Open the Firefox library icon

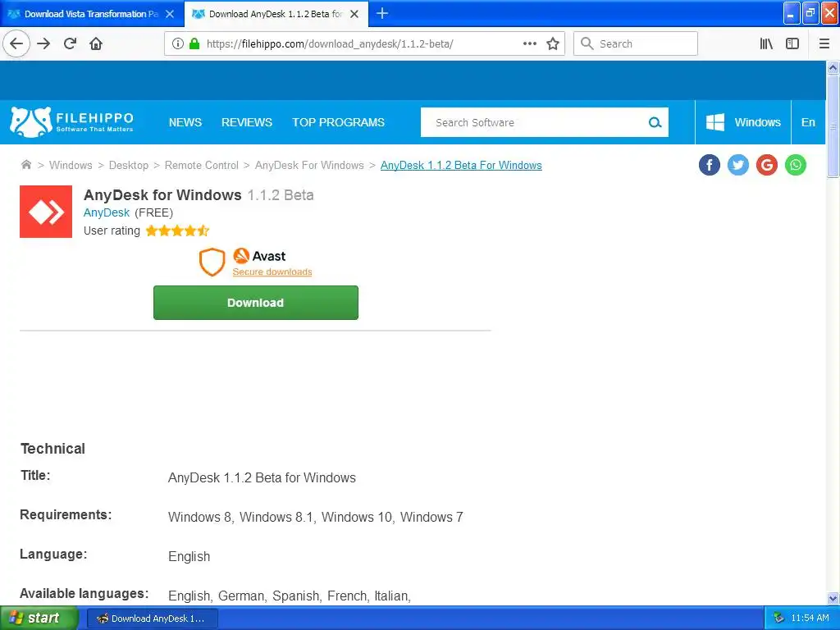[766, 43]
